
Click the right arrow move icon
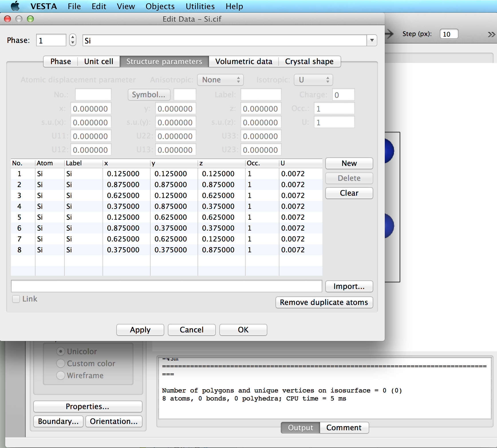click(389, 34)
